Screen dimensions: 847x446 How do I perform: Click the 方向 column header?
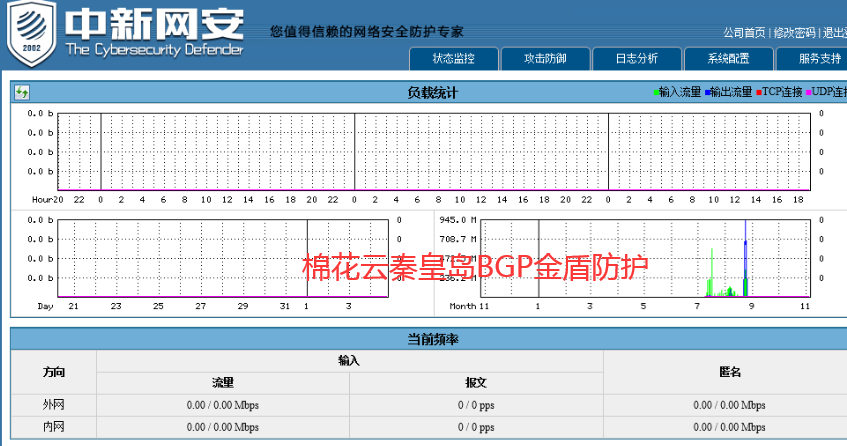click(53, 372)
